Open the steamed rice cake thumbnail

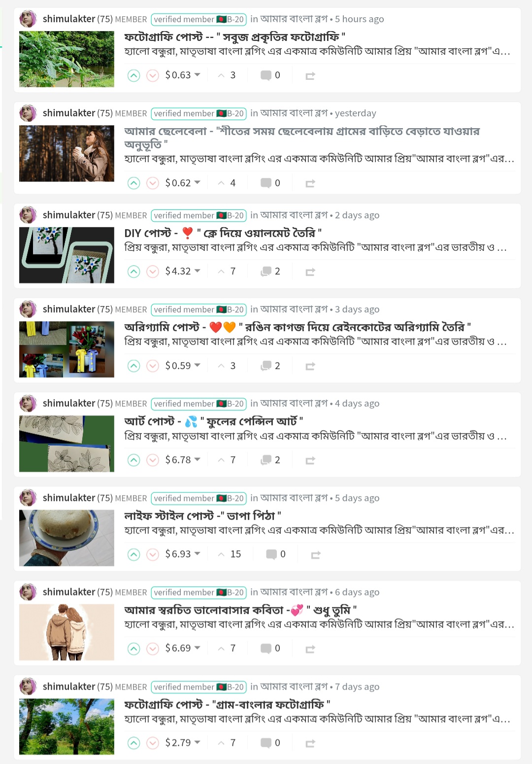66,538
